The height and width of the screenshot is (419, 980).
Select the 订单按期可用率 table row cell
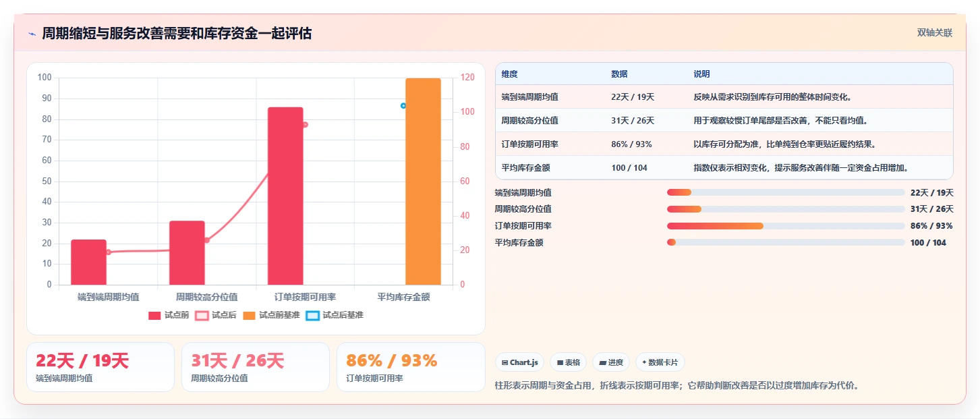(x=529, y=144)
